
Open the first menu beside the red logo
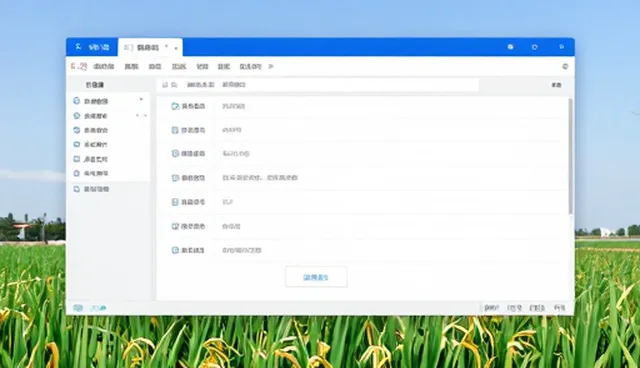tap(104, 67)
